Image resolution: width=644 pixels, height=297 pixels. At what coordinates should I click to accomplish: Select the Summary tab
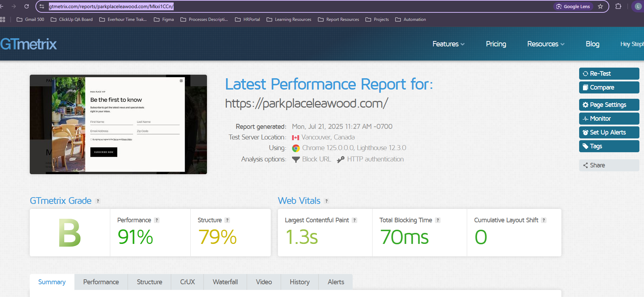pos(52,282)
